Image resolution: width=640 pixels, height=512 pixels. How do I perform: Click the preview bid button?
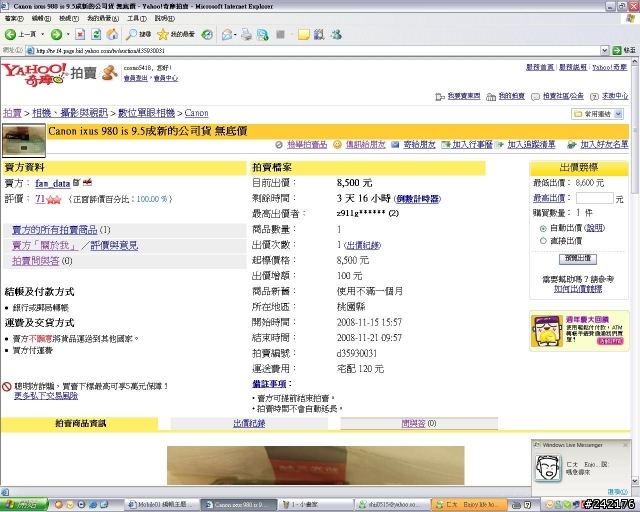(578, 258)
